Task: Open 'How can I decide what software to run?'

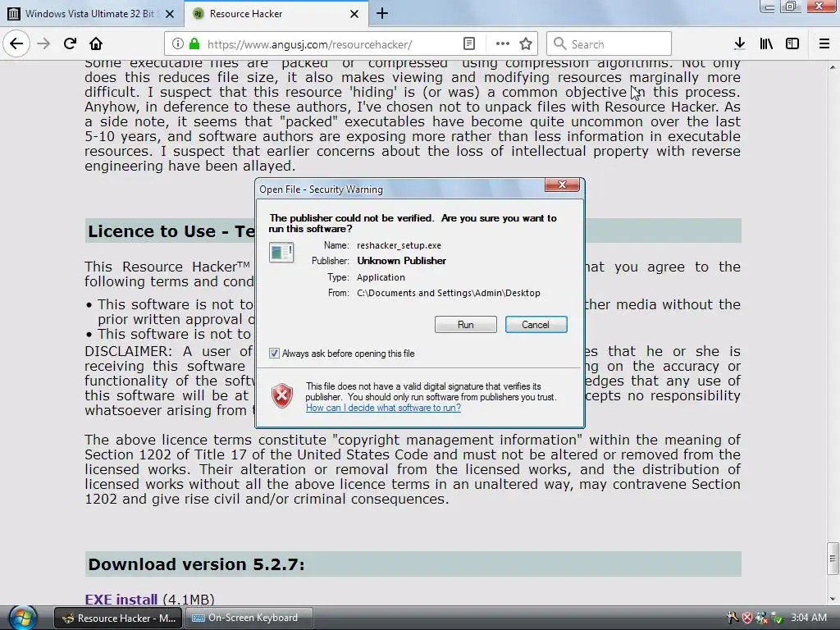Action: tap(384, 409)
